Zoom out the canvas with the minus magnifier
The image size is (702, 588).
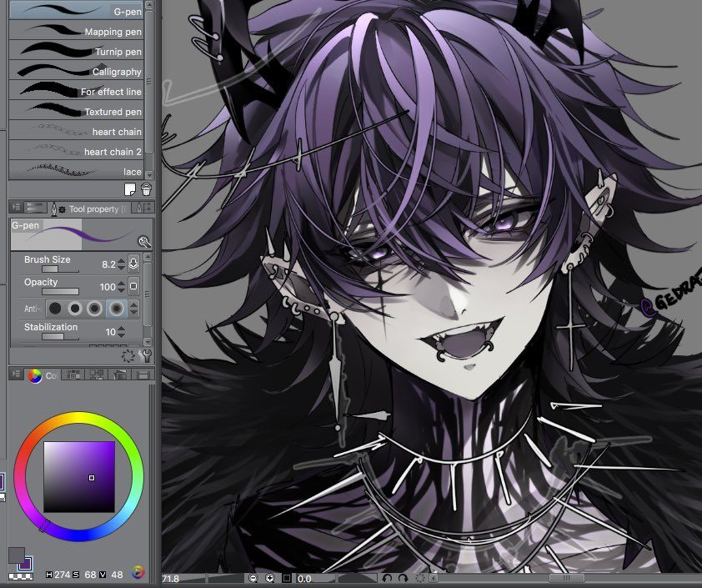coord(253,578)
